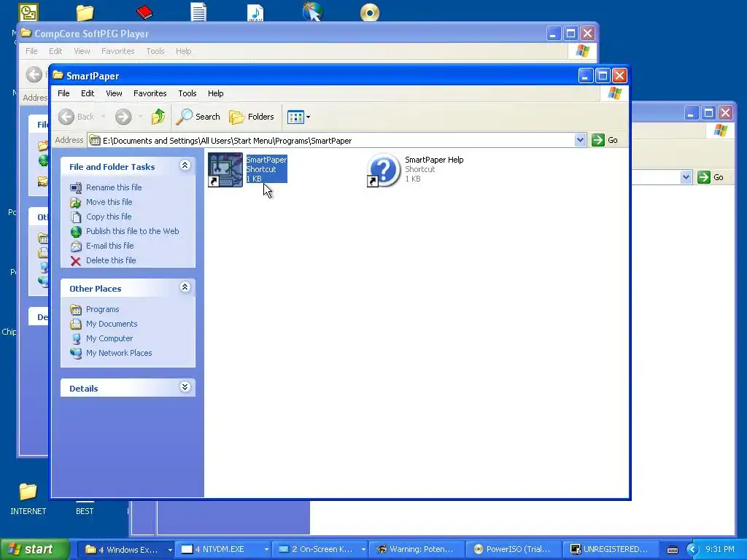Open the NTVDM.EXE taskbar group
747x560 pixels.
pyautogui.click(x=223, y=550)
